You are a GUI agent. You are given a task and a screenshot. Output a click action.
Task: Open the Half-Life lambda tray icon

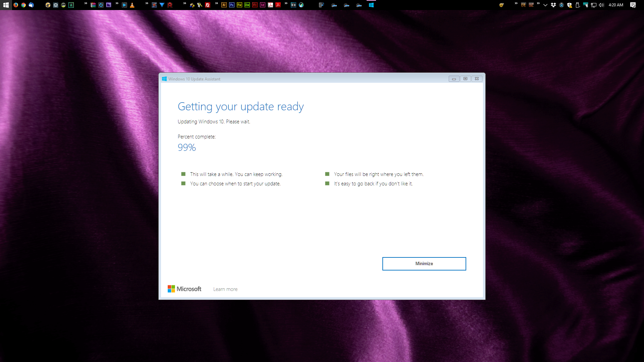(x=501, y=5)
